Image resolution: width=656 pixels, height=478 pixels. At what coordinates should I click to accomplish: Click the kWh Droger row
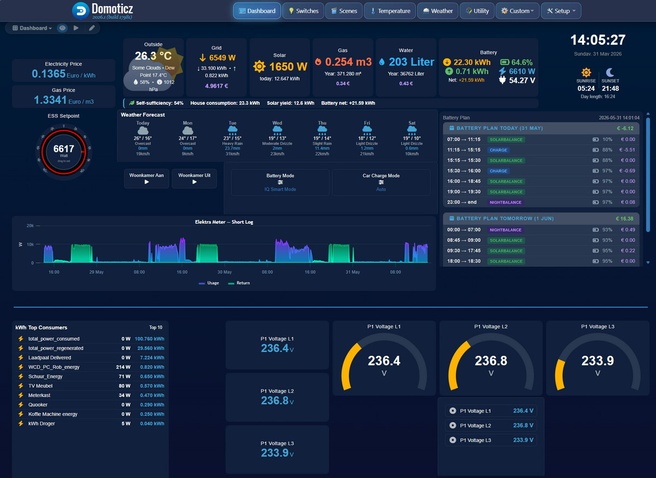(x=90, y=424)
